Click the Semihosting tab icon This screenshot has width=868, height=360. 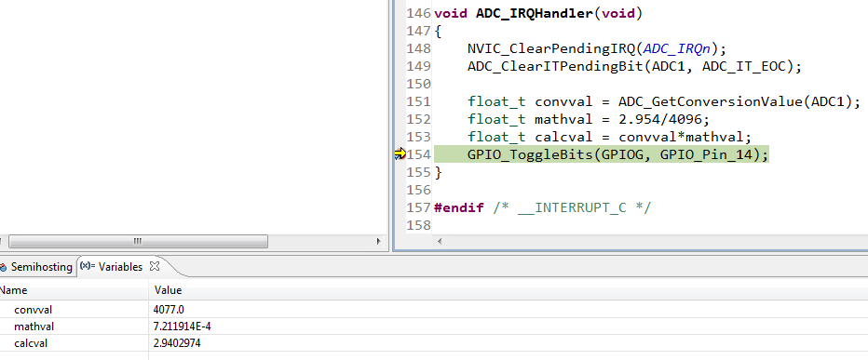4,267
